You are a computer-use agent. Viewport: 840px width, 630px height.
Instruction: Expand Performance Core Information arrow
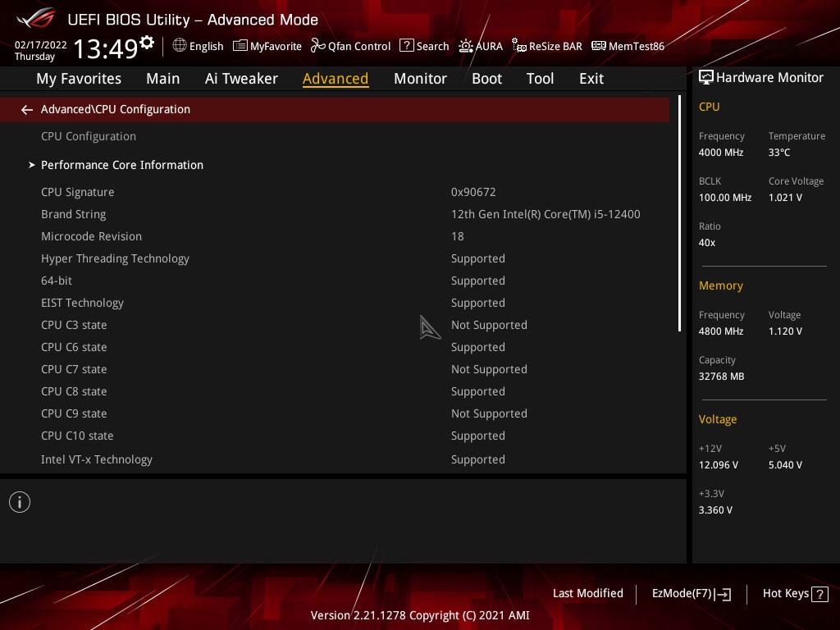[x=32, y=165]
